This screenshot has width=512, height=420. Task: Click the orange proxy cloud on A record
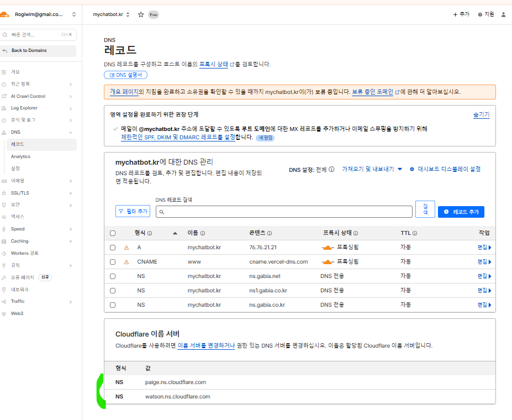click(x=328, y=248)
